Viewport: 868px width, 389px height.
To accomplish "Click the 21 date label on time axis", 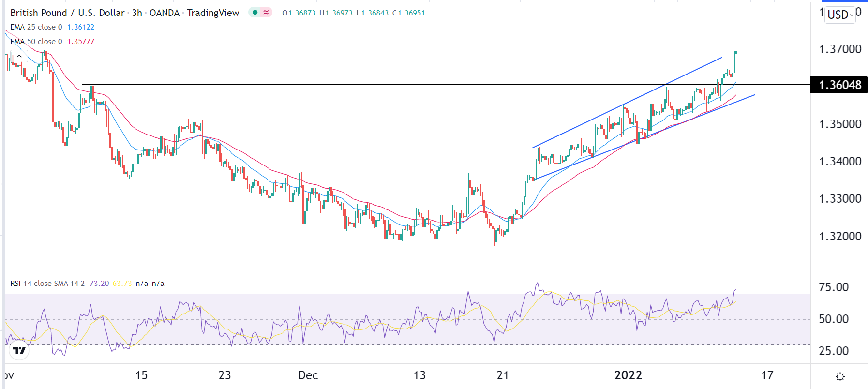I will [503, 375].
